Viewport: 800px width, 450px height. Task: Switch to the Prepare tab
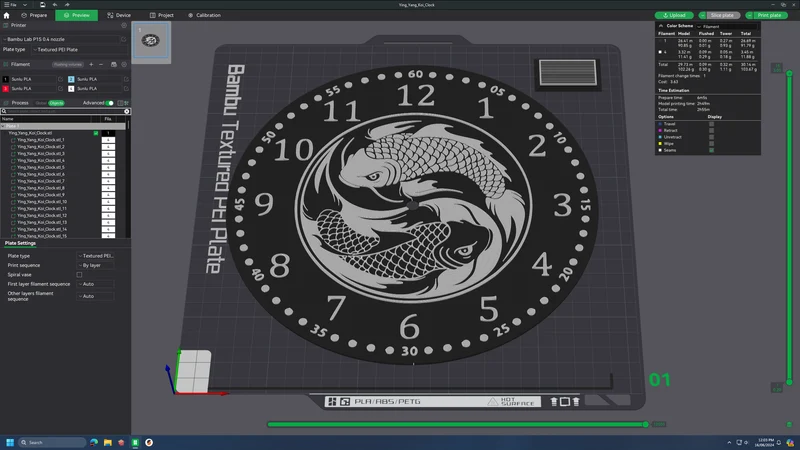pos(34,15)
